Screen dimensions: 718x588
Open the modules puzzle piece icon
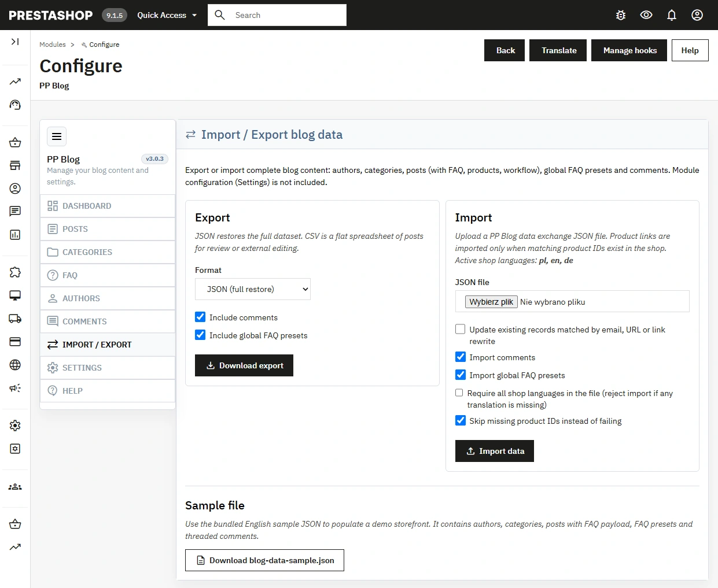[15, 272]
